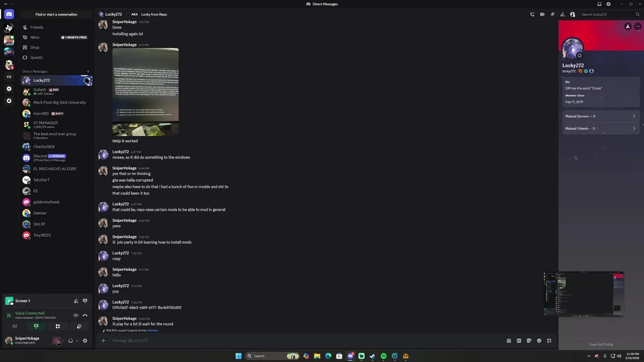Open the Nitro tab
The image size is (644, 362).
56,37
